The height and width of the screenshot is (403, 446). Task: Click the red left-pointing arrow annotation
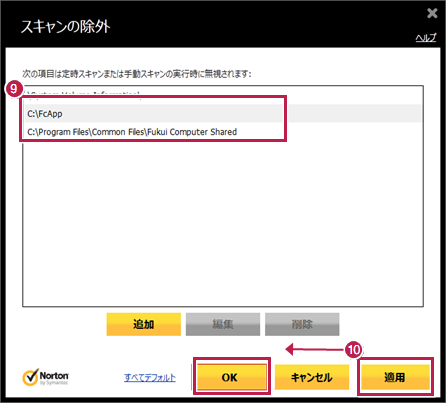[315, 349]
